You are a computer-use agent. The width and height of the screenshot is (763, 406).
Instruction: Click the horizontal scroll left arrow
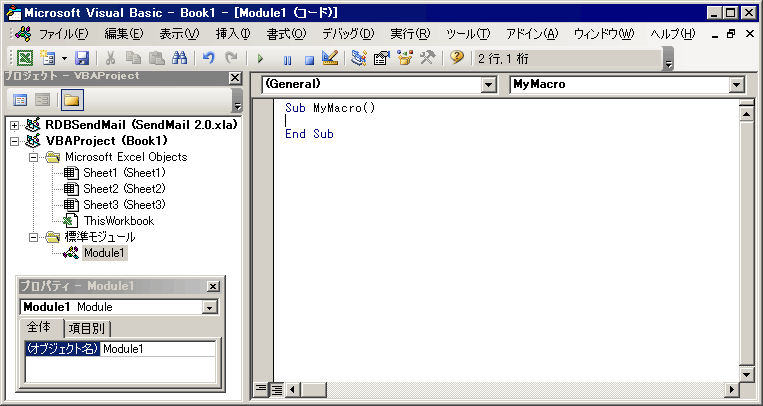click(x=292, y=389)
